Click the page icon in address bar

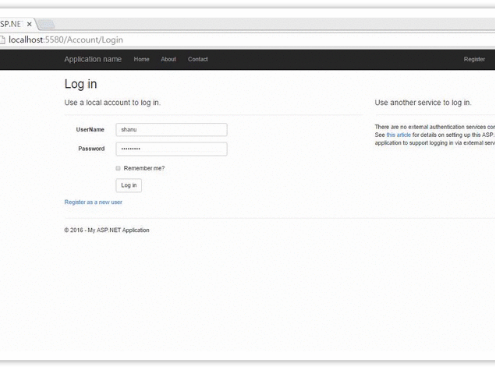pos(3,40)
